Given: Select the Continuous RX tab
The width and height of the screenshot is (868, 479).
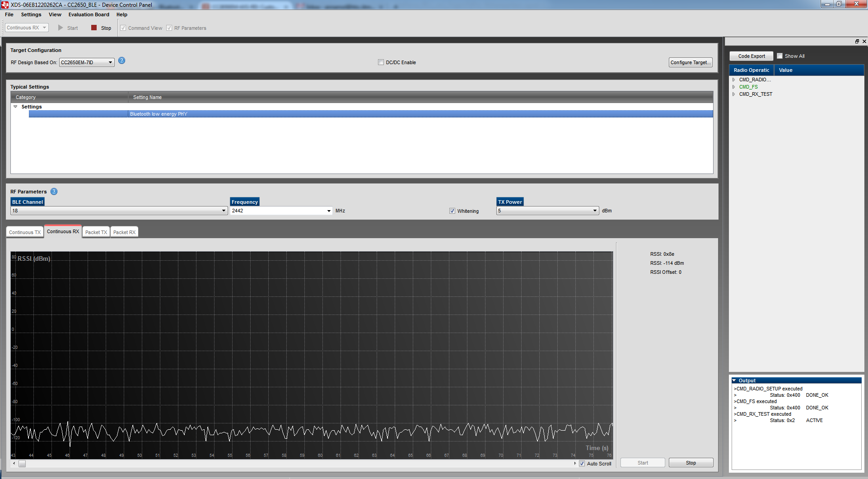Looking at the screenshot, I should (x=63, y=231).
